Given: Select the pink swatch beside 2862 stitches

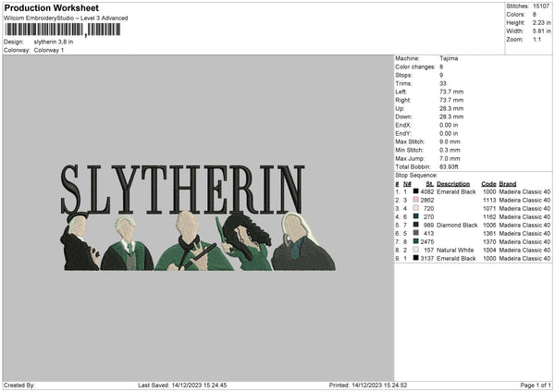Looking at the screenshot, I should (416, 200).
